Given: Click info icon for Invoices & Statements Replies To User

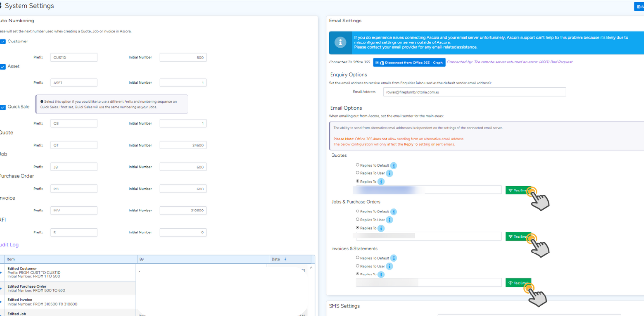Looking at the screenshot, I should tap(390, 266).
